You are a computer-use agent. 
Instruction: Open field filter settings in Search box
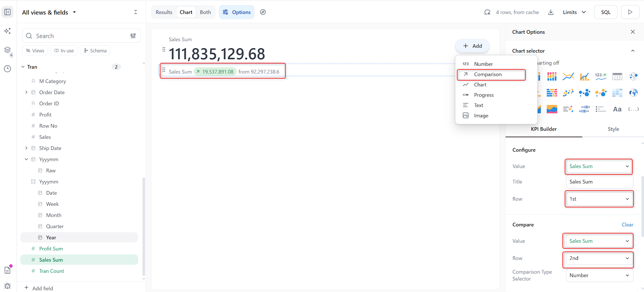133,36
